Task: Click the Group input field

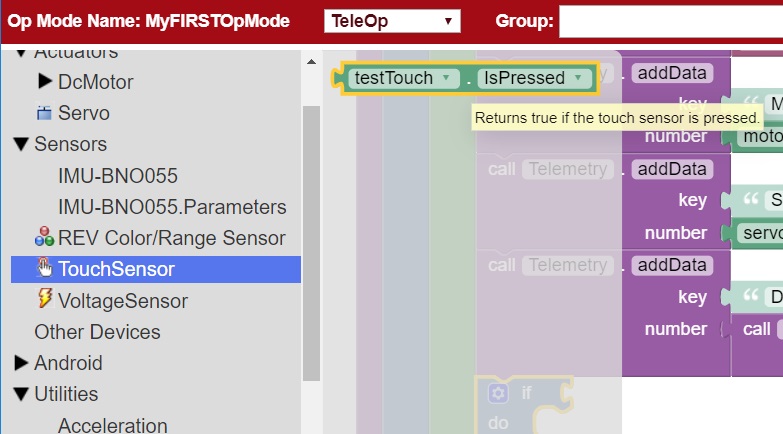Action: 670,21
